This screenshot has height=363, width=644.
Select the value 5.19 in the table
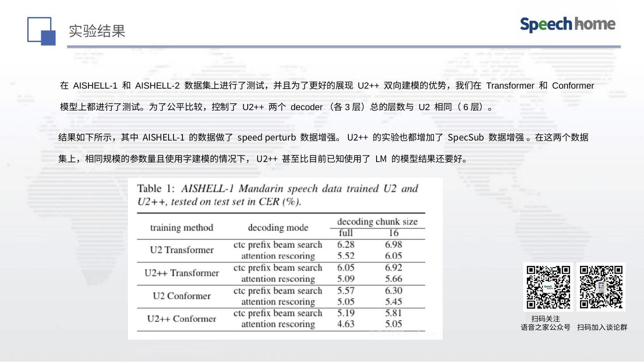[346, 313]
